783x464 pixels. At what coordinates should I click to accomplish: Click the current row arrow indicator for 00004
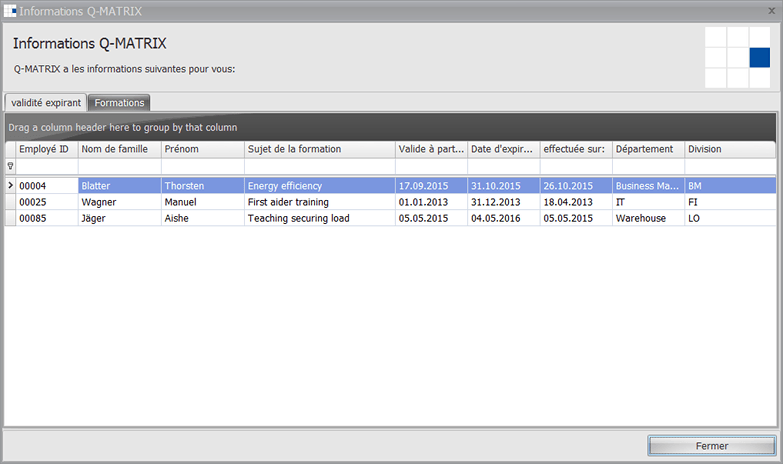click(x=10, y=185)
